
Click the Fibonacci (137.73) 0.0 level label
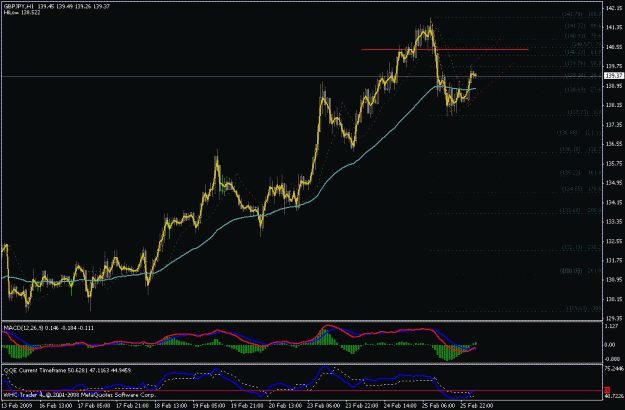tap(584, 113)
